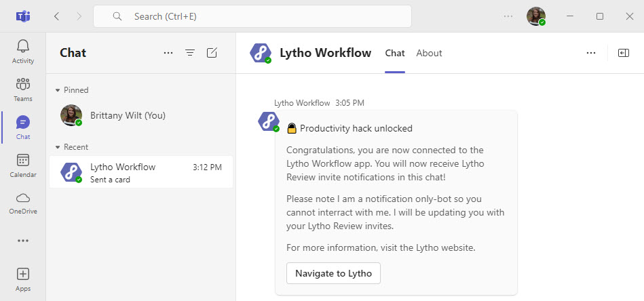Go back with the back arrow

(57, 16)
